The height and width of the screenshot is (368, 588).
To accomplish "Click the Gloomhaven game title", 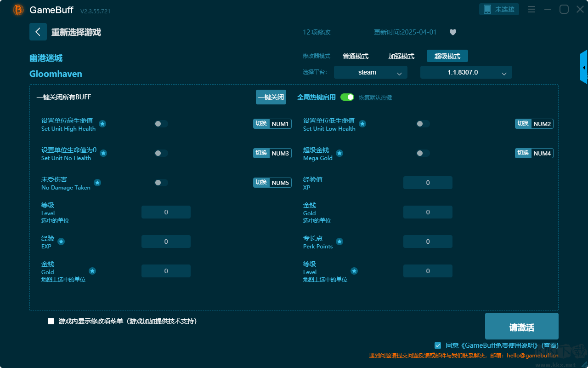I will (x=56, y=74).
